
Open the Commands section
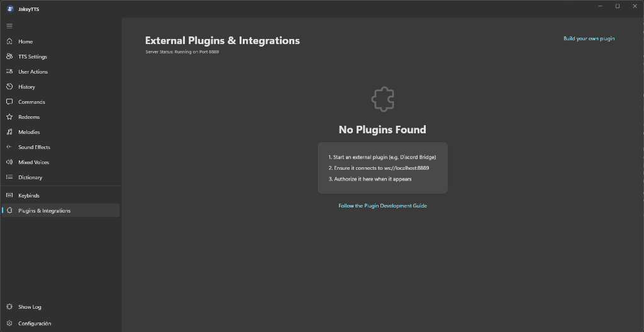point(61,102)
